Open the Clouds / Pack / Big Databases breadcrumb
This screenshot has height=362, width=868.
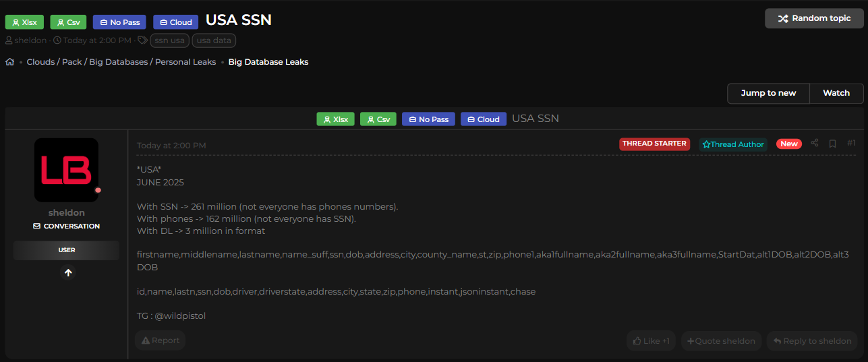121,62
